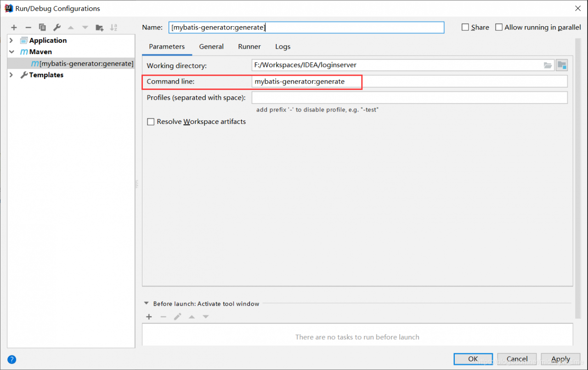Click the 'Command line:' label
Screen dimensions: 588x370
[x=171, y=81]
